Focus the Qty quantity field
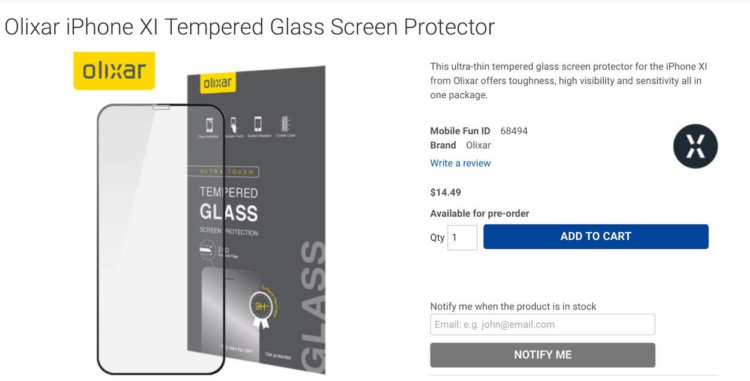Screen dimensions: 750x381 click(x=462, y=238)
